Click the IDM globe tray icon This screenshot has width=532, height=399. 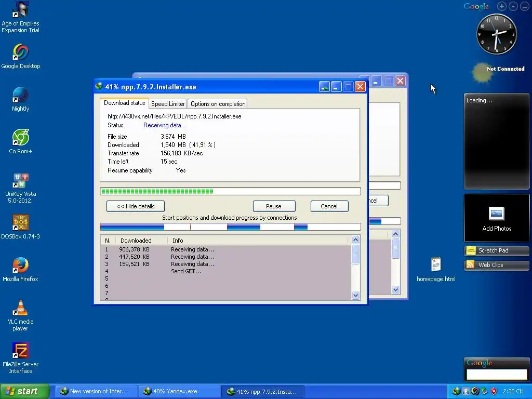(456, 391)
